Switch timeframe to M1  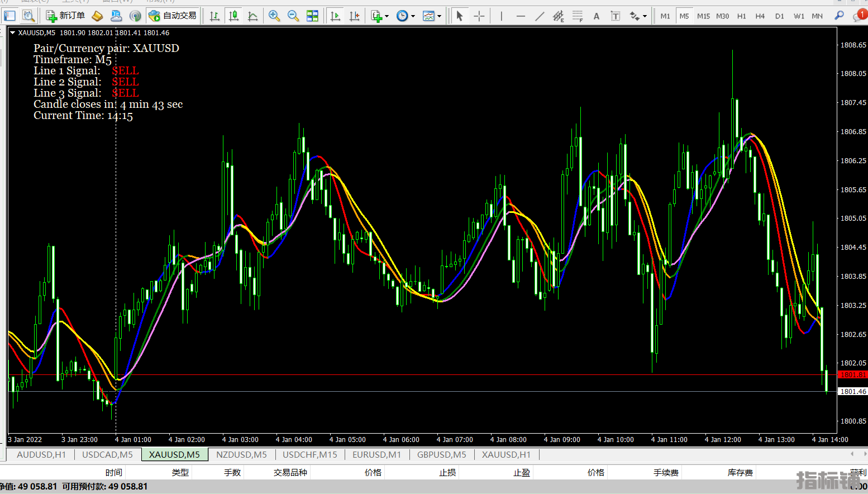click(665, 16)
